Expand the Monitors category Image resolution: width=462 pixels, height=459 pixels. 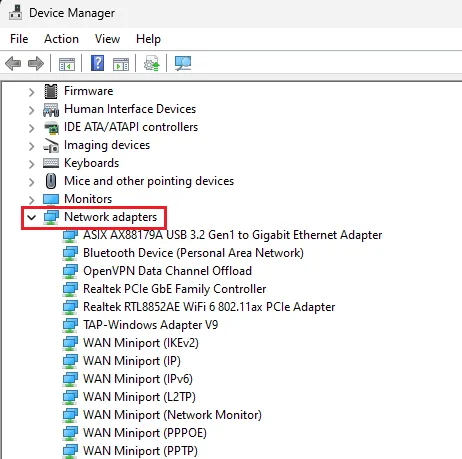click(x=32, y=200)
